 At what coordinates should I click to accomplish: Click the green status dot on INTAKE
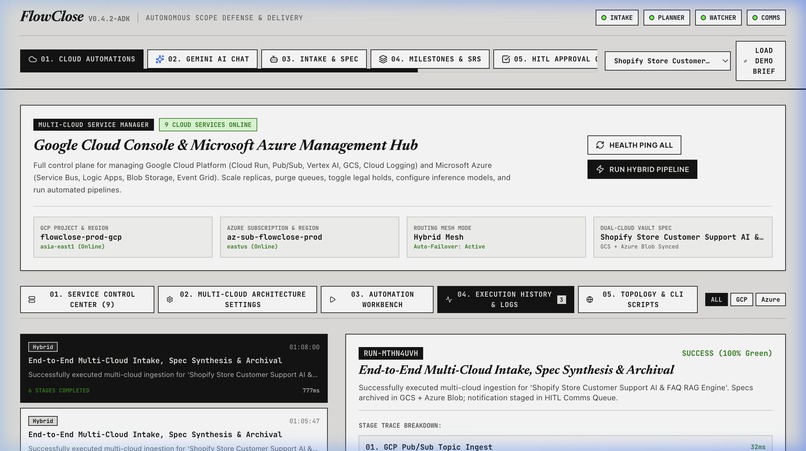(604, 17)
